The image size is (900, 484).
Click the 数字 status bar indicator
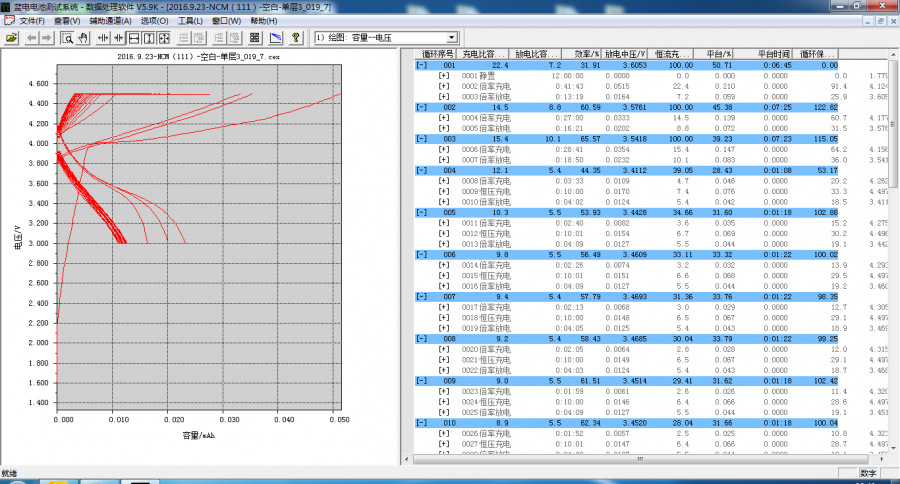coord(868,473)
